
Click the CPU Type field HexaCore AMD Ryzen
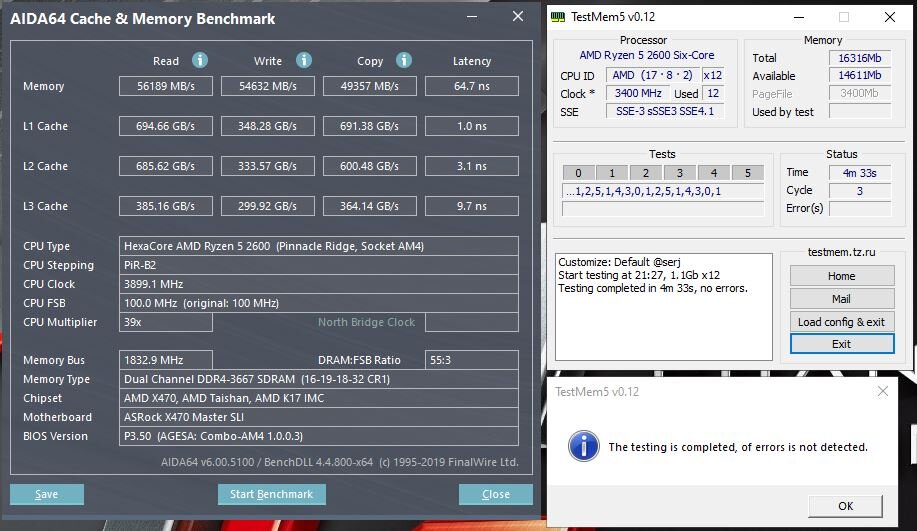click(319, 246)
